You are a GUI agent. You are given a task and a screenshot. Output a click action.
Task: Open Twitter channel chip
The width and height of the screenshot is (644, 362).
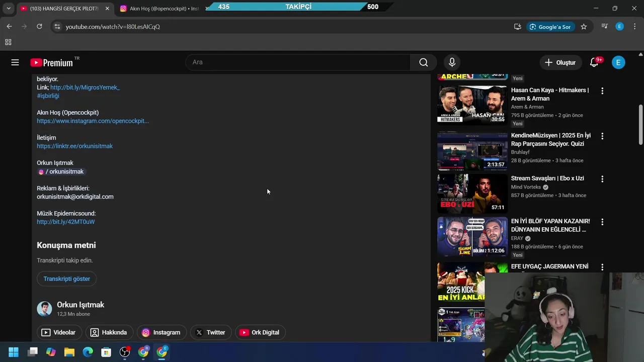(x=211, y=332)
